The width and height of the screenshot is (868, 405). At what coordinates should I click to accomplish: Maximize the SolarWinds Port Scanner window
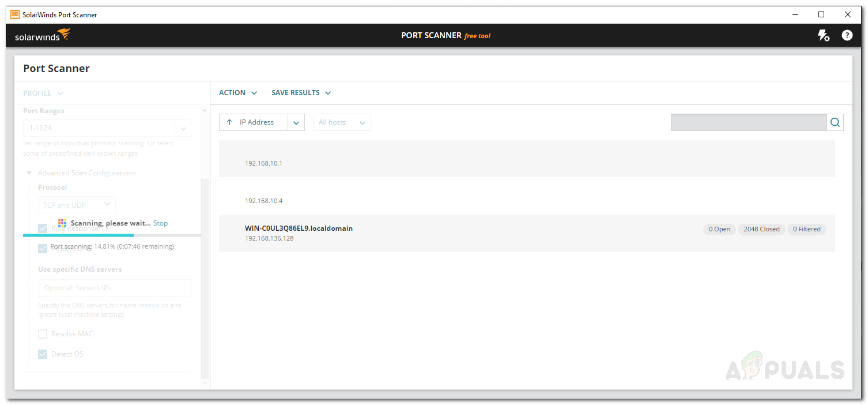[821, 14]
